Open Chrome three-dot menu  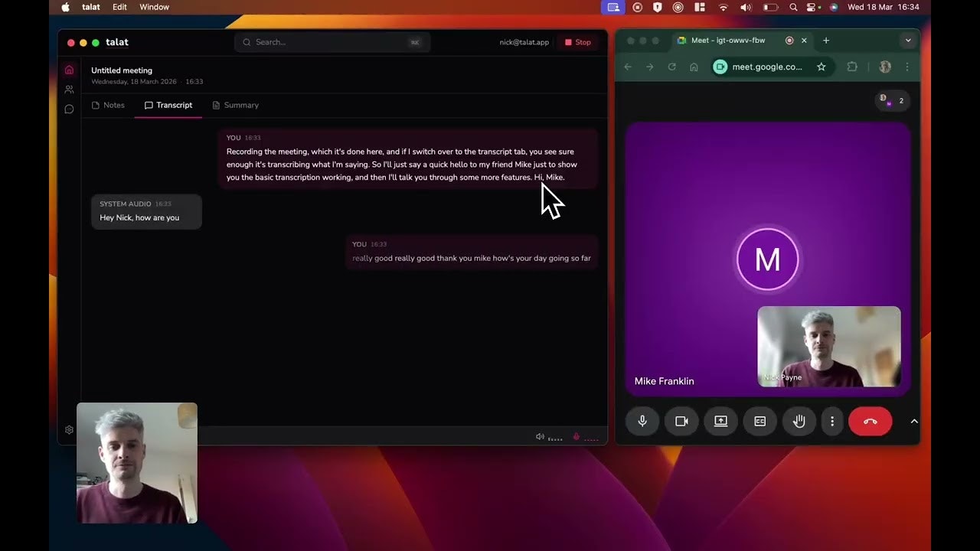click(x=907, y=67)
